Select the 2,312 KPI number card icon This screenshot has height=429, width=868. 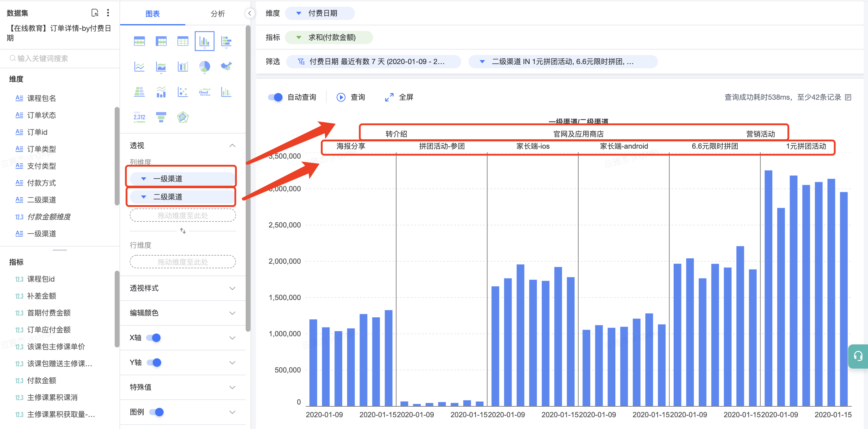pos(139,117)
